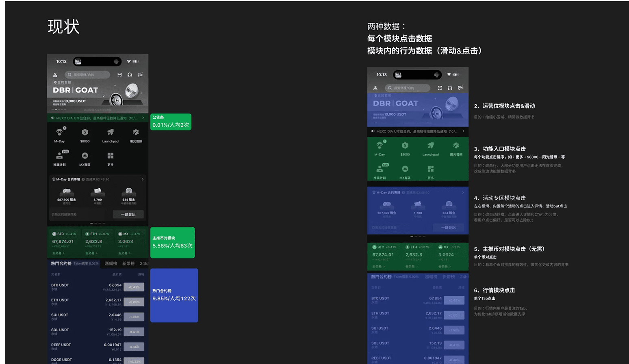Screen dimensions: 629x364
Task: Tap the $8000 hexagon icon in left mockup
Action: pos(85,133)
